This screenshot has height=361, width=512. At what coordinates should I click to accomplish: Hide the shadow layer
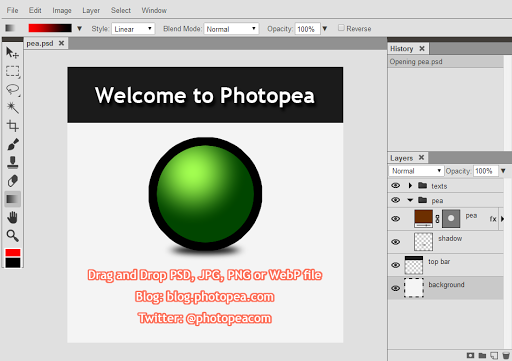pos(396,242)
